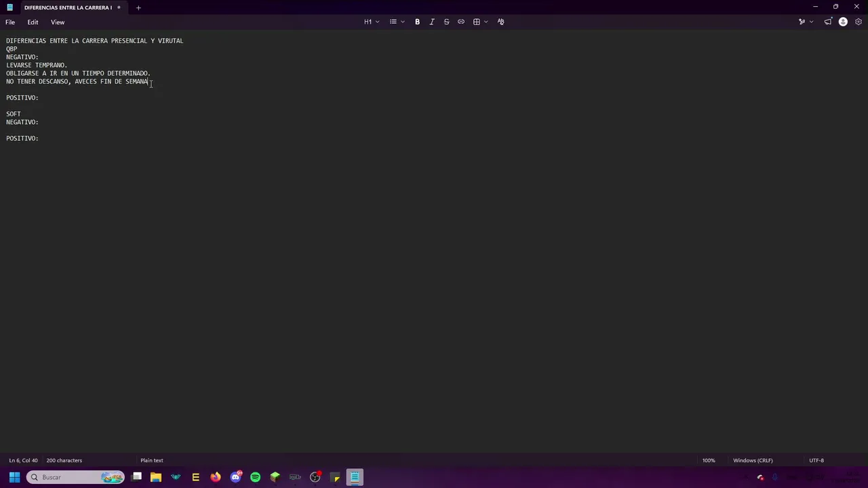Open Spotify from the taskbar

click(255, 477)
